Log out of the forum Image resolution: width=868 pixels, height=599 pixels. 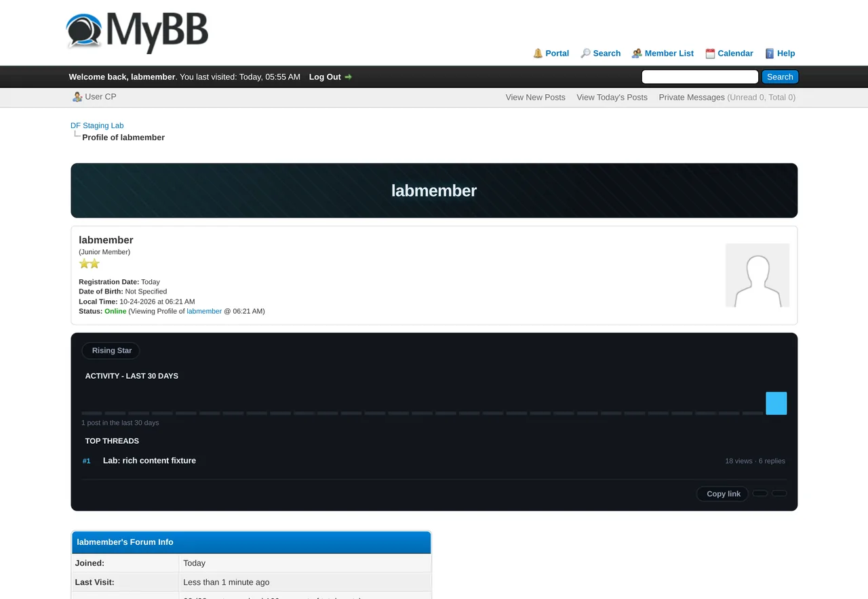pos(325,77)
